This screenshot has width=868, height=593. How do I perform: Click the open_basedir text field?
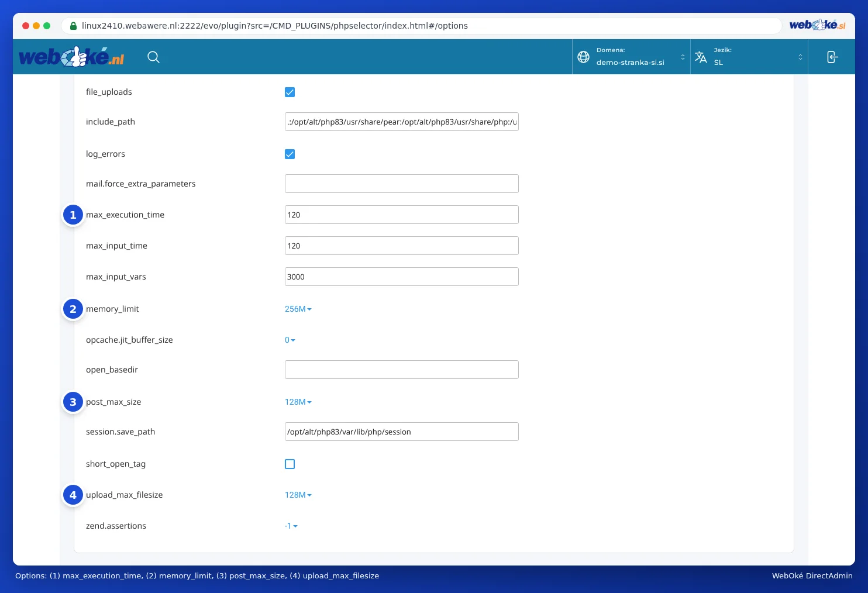[x=402, y=370]
